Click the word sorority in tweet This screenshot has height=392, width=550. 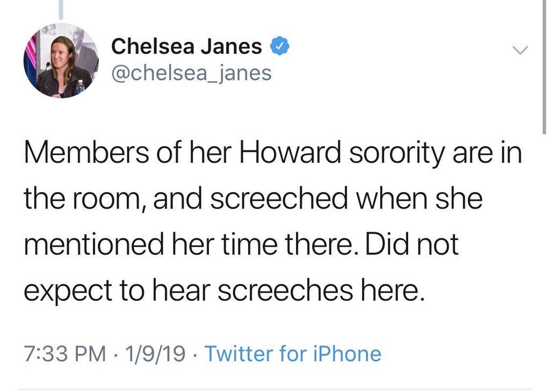click(x=397, y=153)
